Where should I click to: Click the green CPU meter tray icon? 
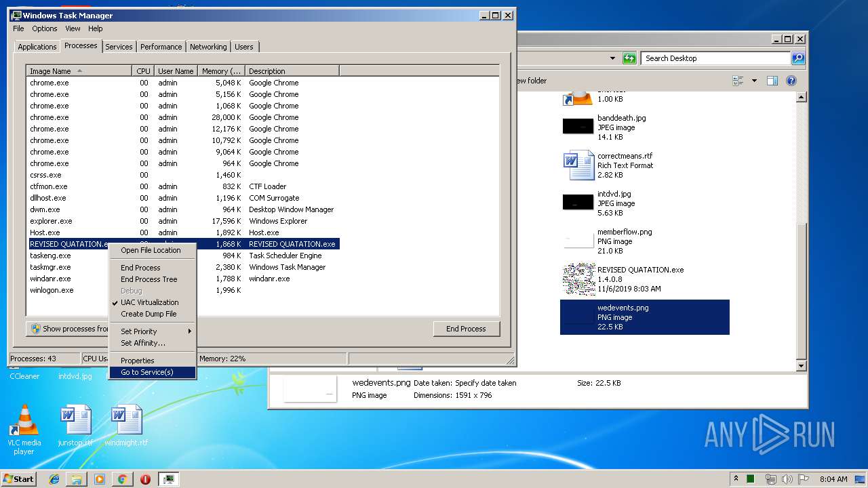click(751, 479)
